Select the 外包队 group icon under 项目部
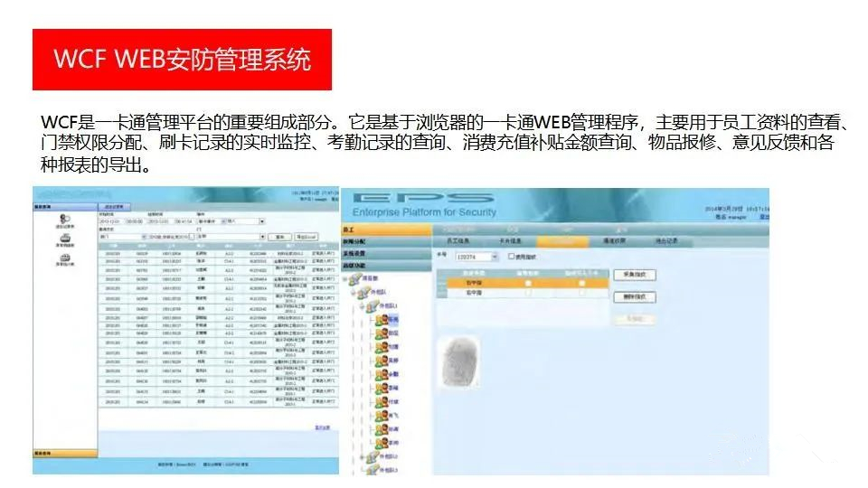Viewport: 868px width, 488px height. (364, 292)
